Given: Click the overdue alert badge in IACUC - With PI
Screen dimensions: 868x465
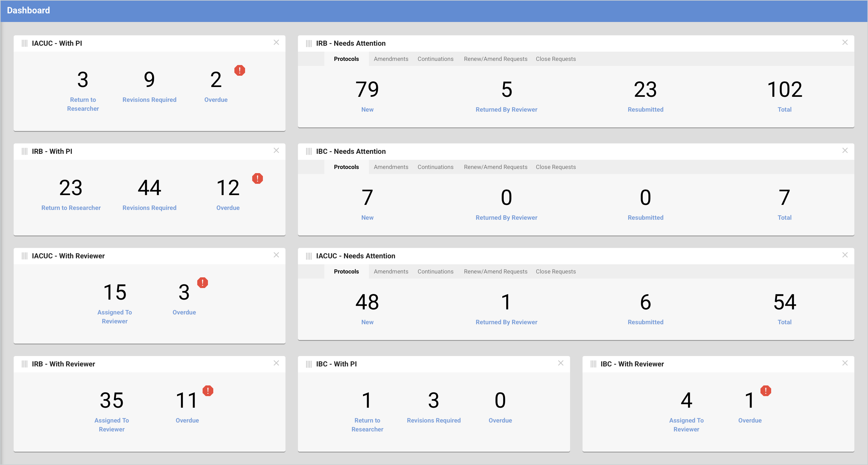Looking at the screenshot, I should click(239, 70).
